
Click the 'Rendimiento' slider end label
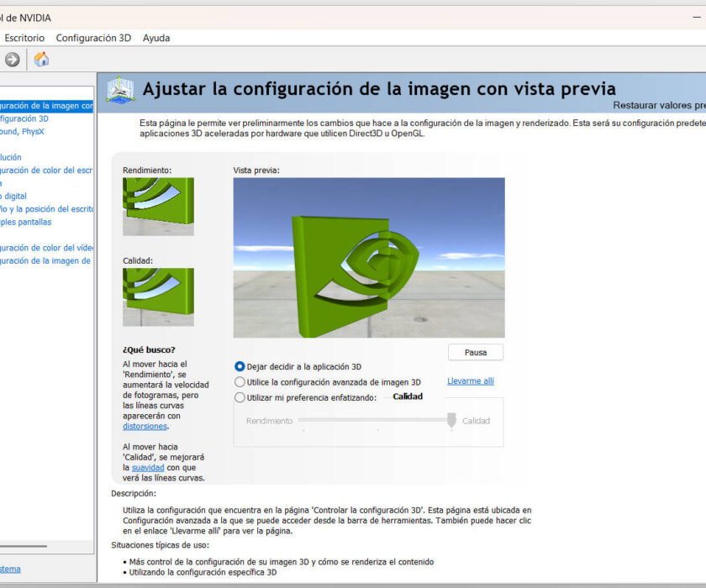pos(269,421)
